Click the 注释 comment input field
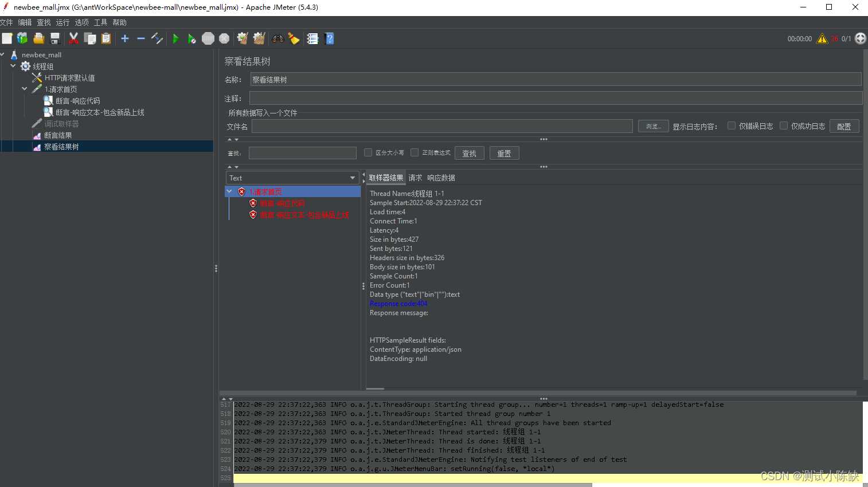The height and width of the screenshot is (487, 868). coord(556,98)
